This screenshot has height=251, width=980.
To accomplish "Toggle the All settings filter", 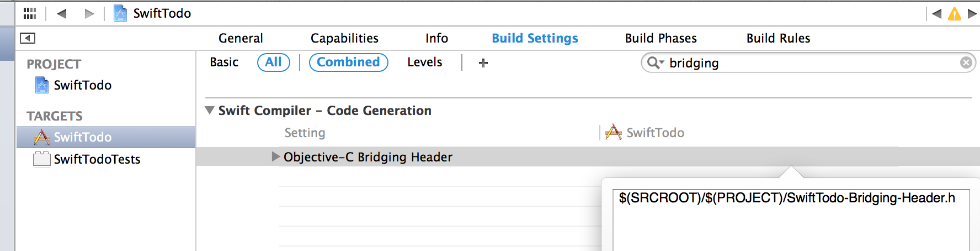I will [273, 62].
